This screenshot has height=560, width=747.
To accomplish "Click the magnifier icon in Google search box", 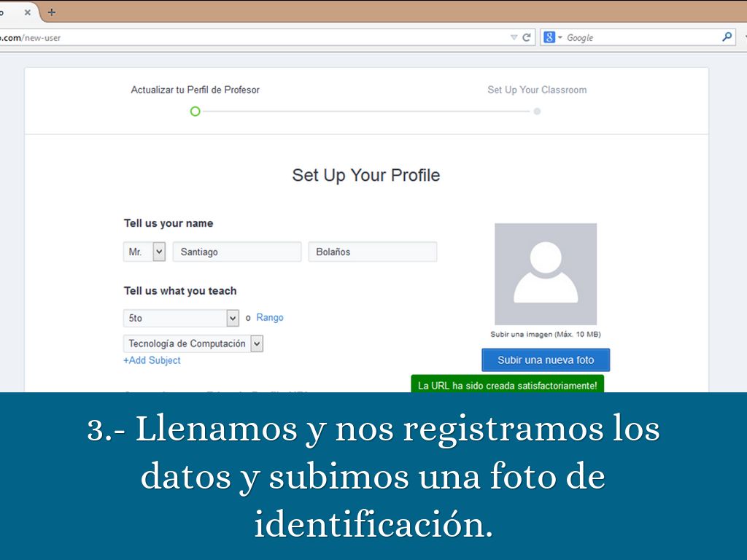I will [727, 37].
